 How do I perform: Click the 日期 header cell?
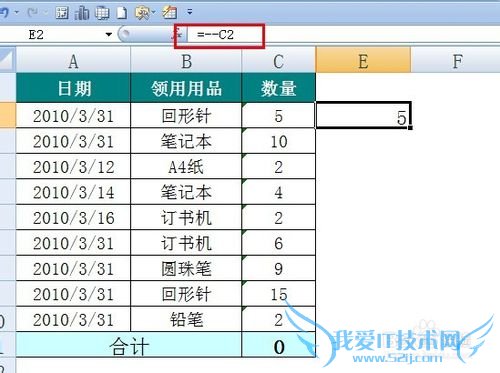coord(73,88)
